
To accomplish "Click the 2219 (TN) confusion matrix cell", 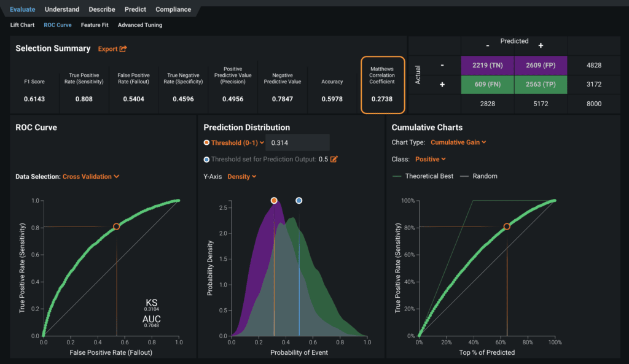I will coord(487,65).
